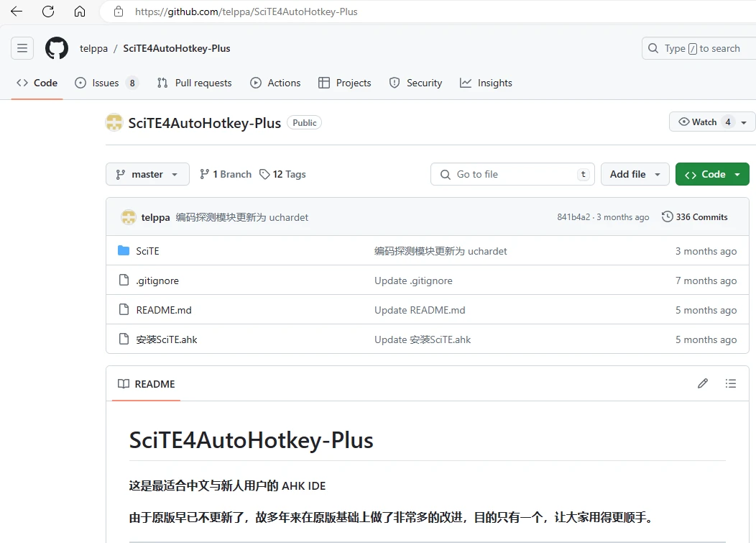Open the browser home page icon
This screenshot has width=756, height=543.
point(80,12)
